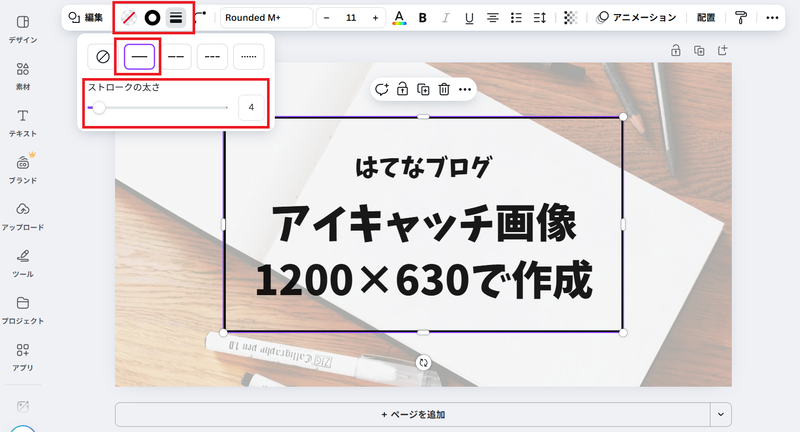
Task: Select the long dash border style
Action: 176,56
